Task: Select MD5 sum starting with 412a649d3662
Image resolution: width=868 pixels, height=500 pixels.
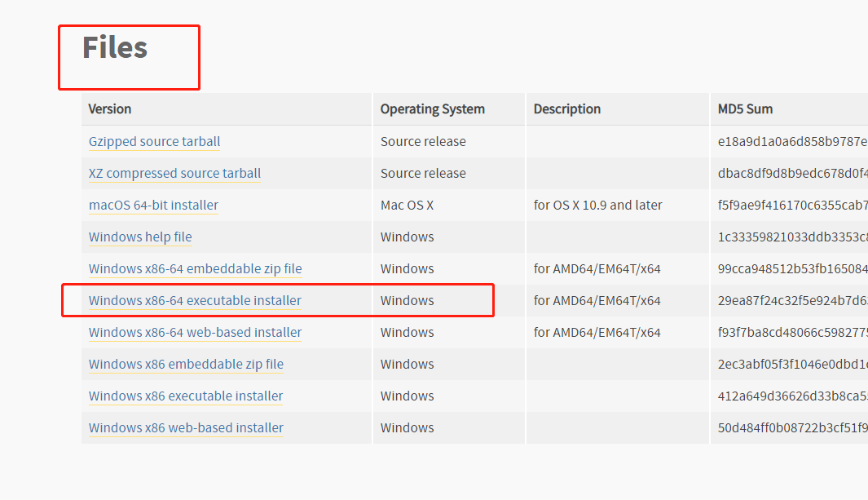Action: point(793,396)
